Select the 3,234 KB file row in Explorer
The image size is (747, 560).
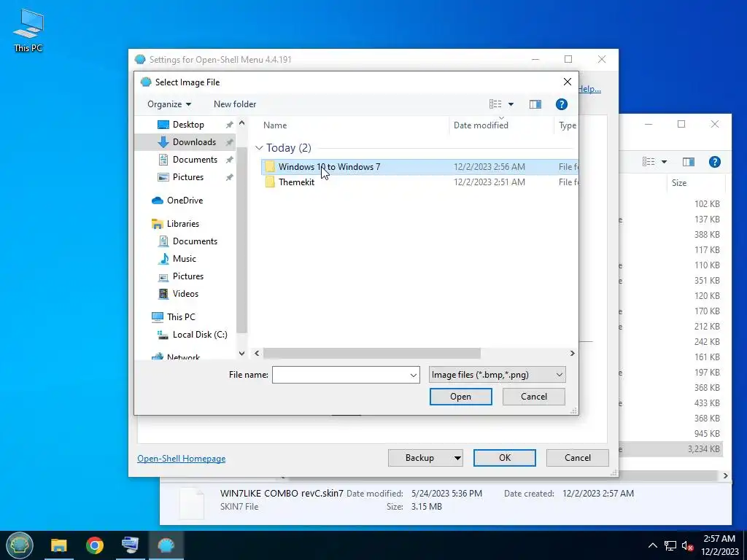(673, 449)
